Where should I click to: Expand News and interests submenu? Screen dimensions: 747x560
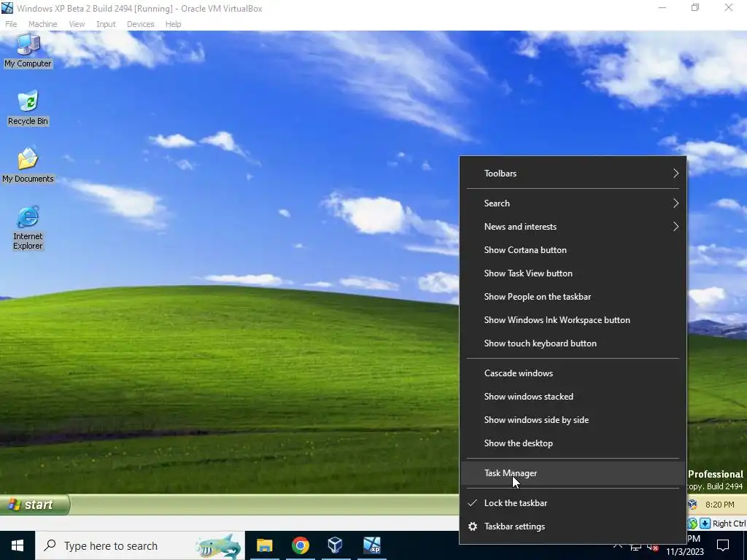(x=573, y=227)
